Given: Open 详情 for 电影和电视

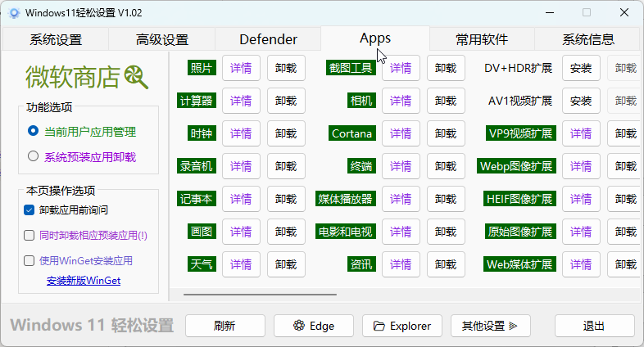Looking at the screenshot, I should click(x=401, y=232).
